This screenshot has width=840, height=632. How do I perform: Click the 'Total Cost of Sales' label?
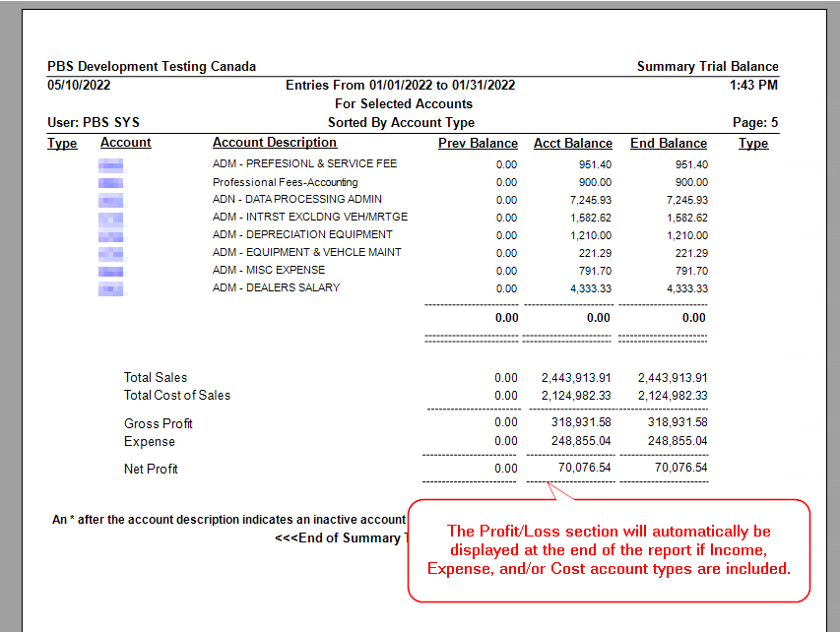(x=177, y=396)
